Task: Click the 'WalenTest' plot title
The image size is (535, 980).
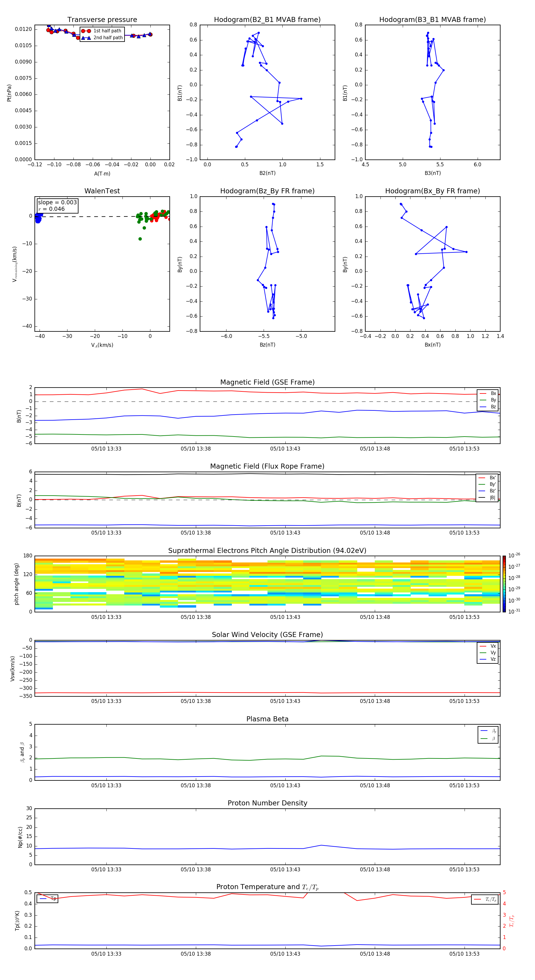Action: coord(102,191)
